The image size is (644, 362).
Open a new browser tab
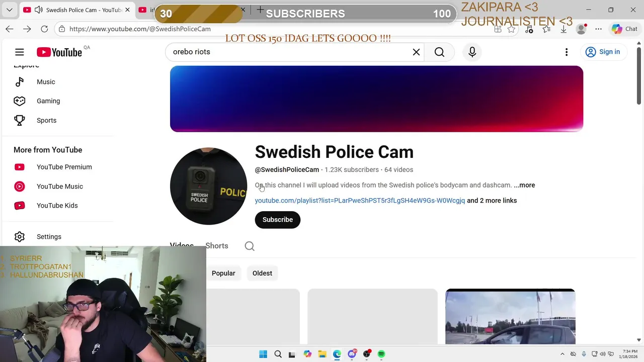tap(260, 10)
